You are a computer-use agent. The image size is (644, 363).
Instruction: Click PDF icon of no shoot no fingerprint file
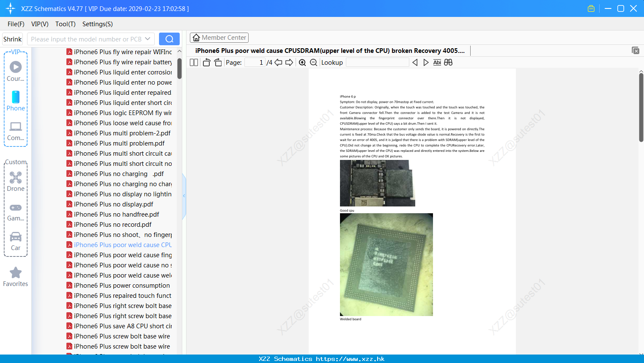point(69,235)
